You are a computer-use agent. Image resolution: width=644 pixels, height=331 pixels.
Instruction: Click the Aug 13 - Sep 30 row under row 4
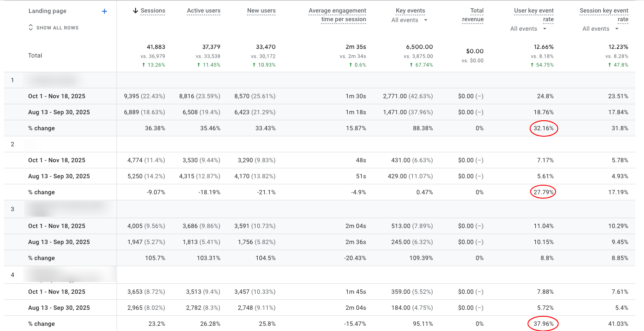click(x=59, y=308)
